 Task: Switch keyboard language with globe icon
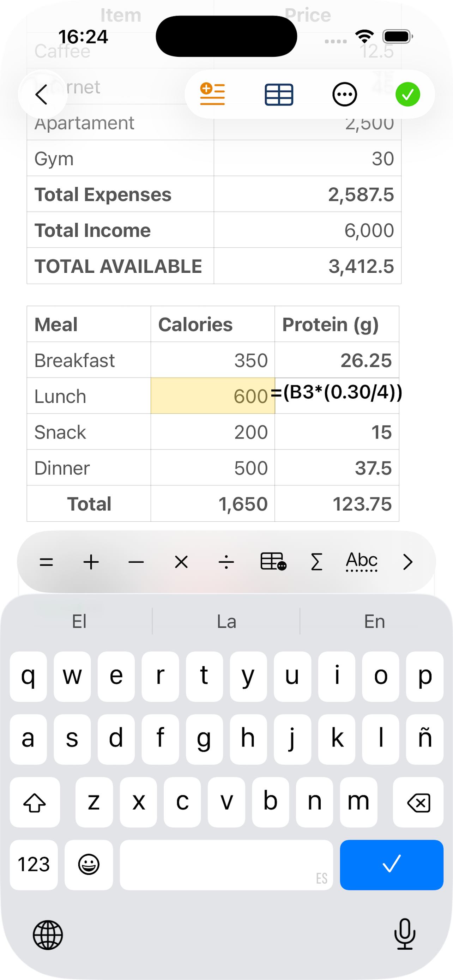(x=48, y=935)
